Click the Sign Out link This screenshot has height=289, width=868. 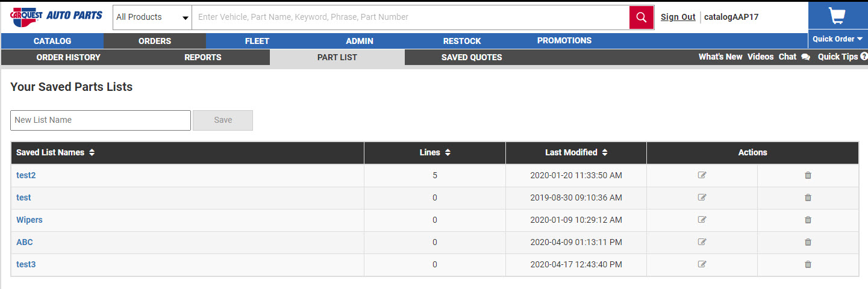[678, 17]
